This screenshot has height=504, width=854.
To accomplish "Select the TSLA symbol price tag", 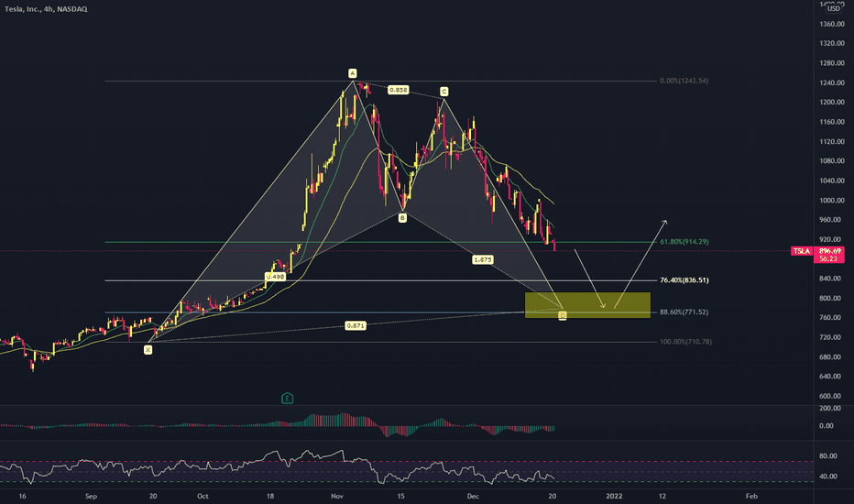I will (x=801, y=251).
